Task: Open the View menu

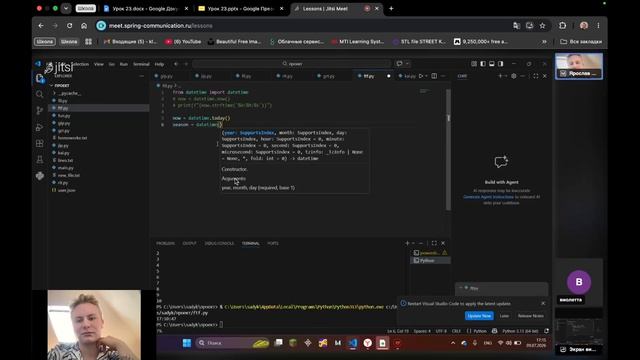Action: tap(99, 64)
